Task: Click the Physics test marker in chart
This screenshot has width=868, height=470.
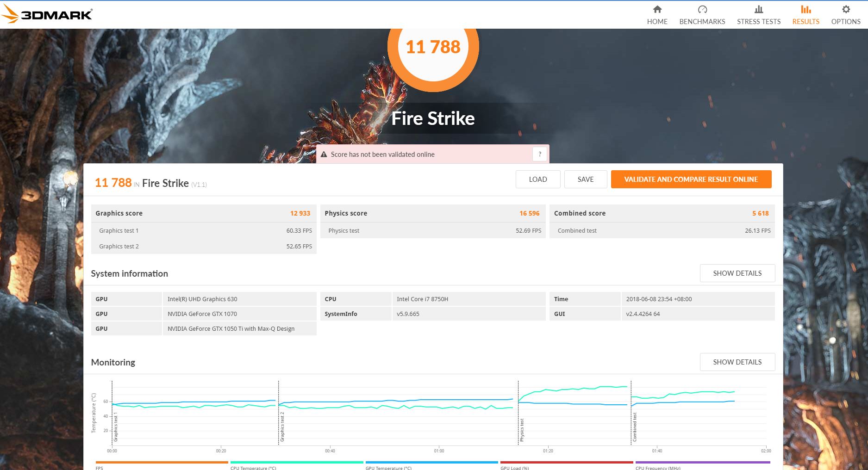Action: (522, 430)
